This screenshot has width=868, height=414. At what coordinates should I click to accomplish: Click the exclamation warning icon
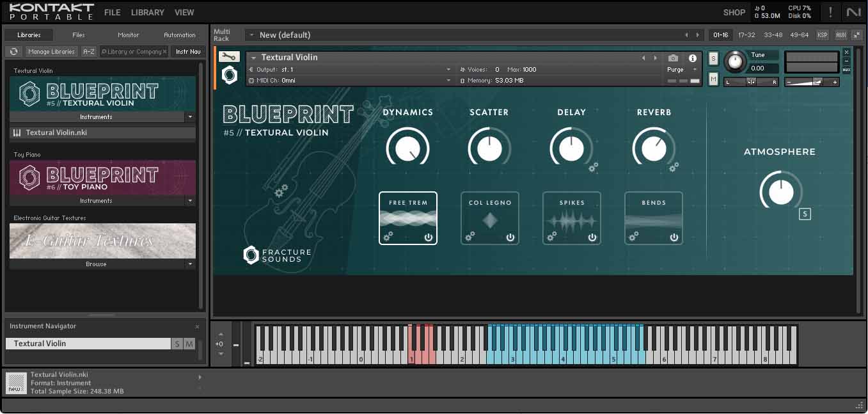tap(830, 12)
